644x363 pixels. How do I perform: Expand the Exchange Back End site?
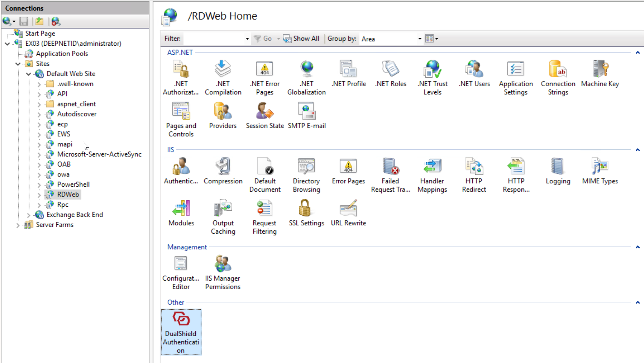tap(28, 215)
